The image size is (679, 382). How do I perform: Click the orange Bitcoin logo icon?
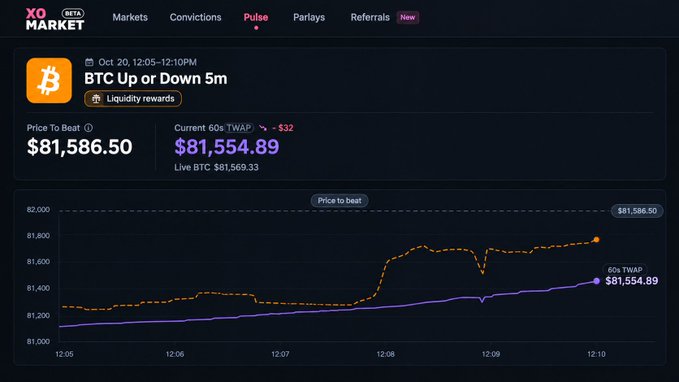point(49,81)
